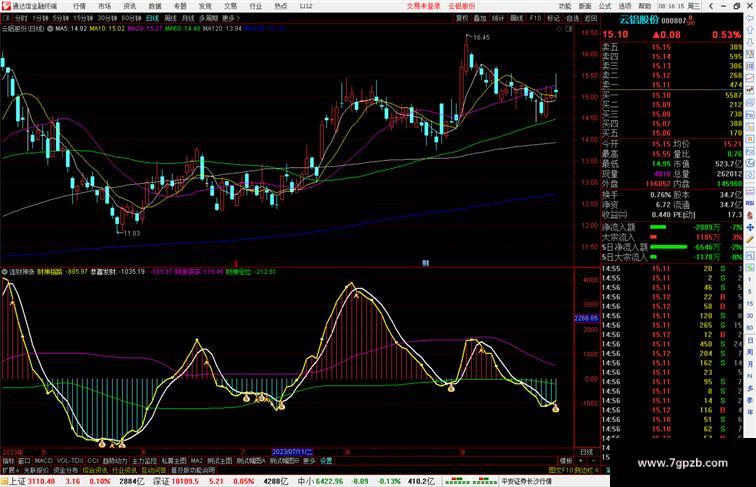Click the back chevron in title bar
This screenshot has height=487, width=756.
pos(711,6)
